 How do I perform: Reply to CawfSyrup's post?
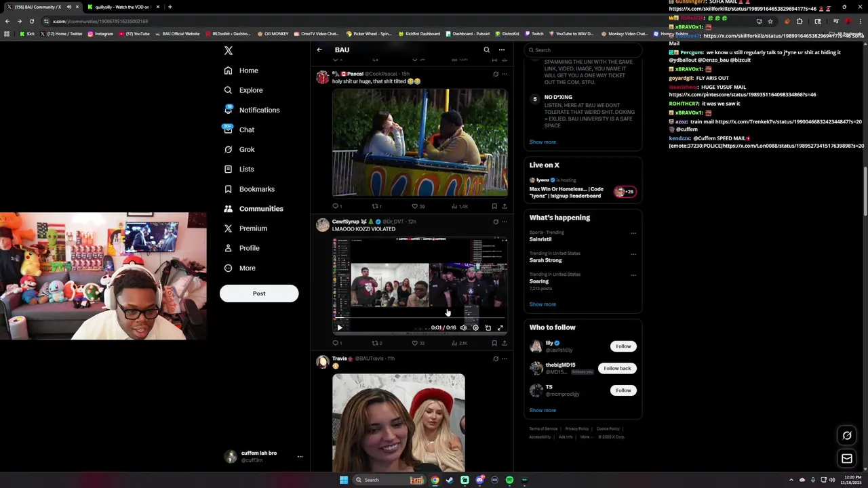click(x=337, y=343)
